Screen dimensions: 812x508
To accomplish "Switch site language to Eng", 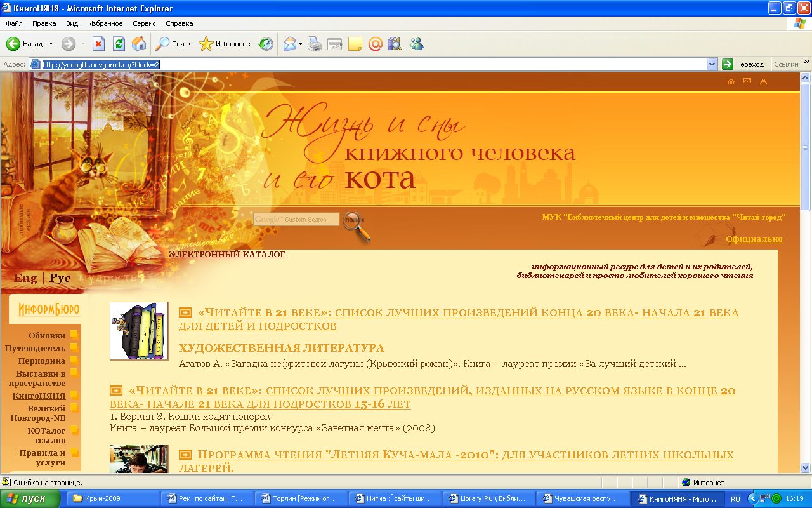I will pyautogui.click(x=25, y=278).
